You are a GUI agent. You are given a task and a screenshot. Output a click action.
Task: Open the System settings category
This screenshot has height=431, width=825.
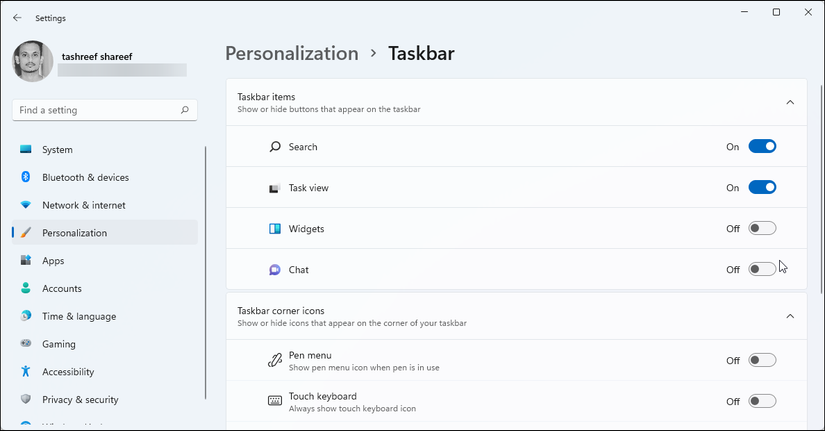[57, 150]
